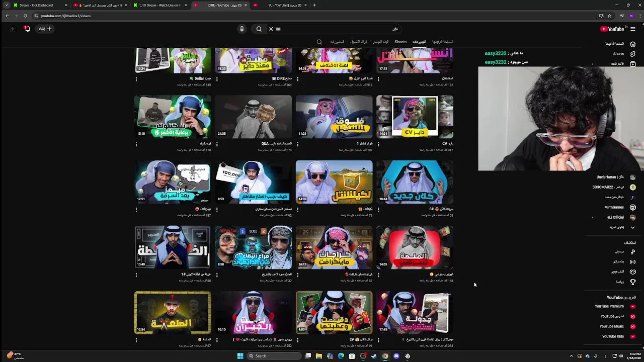Open the 17:45 جدولة video thumbnail

(415, 313)
